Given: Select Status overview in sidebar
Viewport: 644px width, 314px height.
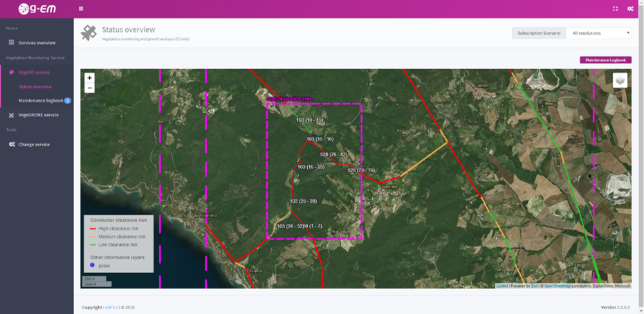Looking at the screenshot, I should click(x=35, y=86).
